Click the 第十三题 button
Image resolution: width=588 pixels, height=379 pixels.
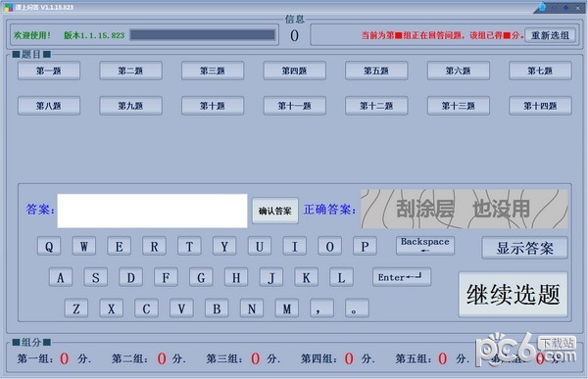pos(459,106)
